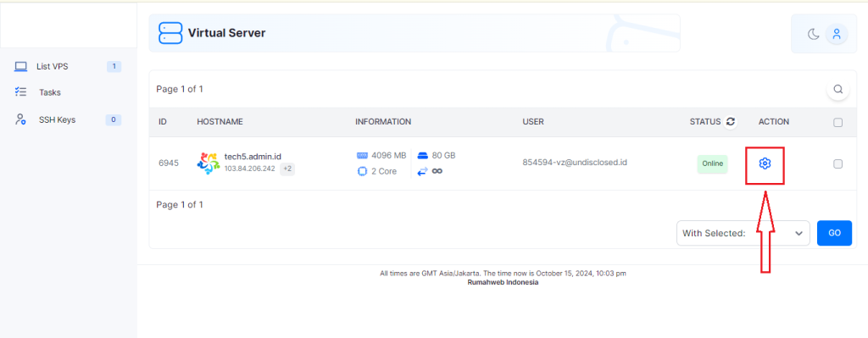Click the Rumahweb Indonesia footer text
This screenshot has height=338, width=868.
click(503, 282)
